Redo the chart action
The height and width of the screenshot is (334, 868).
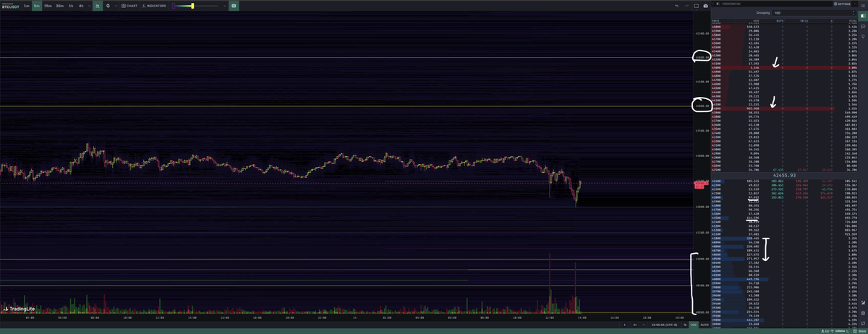(x=686, y=6)
